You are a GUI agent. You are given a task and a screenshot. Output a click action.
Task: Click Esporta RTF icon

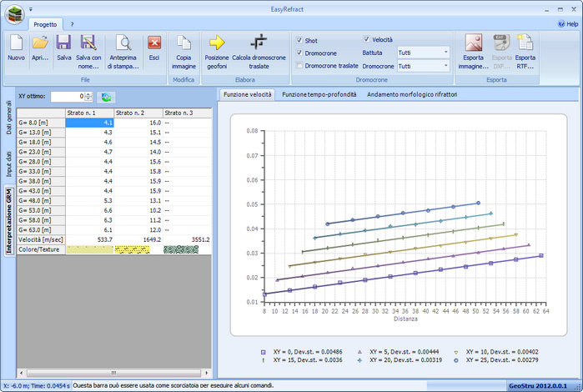point(525,42)
